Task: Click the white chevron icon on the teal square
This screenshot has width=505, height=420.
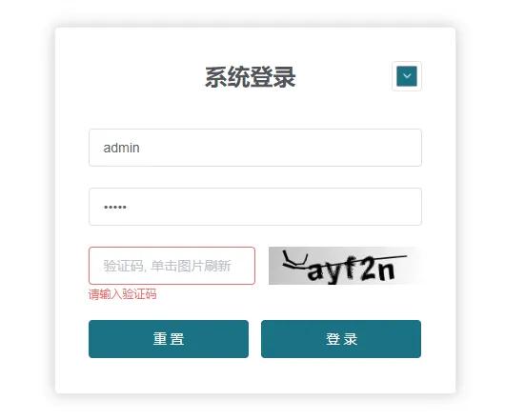Action: tap(407, 76)
